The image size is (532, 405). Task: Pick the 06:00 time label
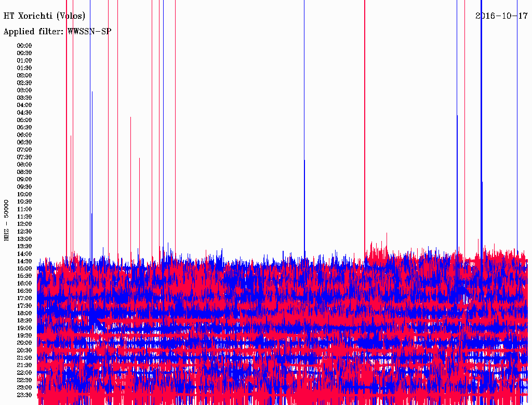24,135
